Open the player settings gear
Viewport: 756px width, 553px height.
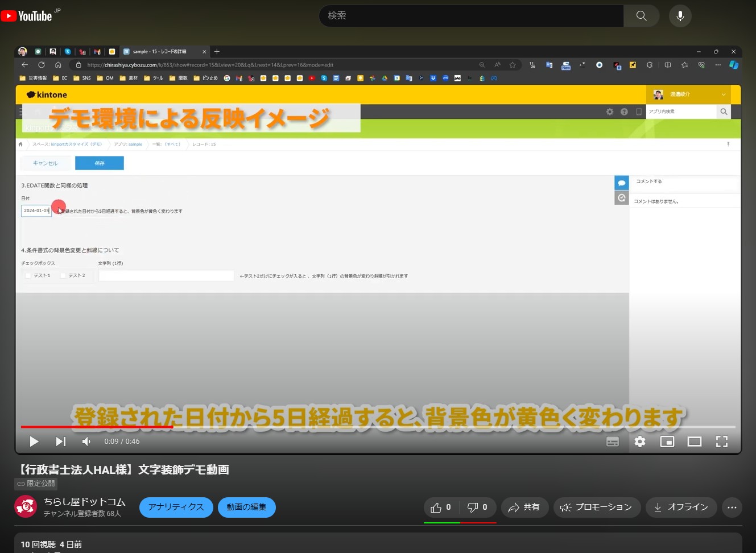click(640, 441)
